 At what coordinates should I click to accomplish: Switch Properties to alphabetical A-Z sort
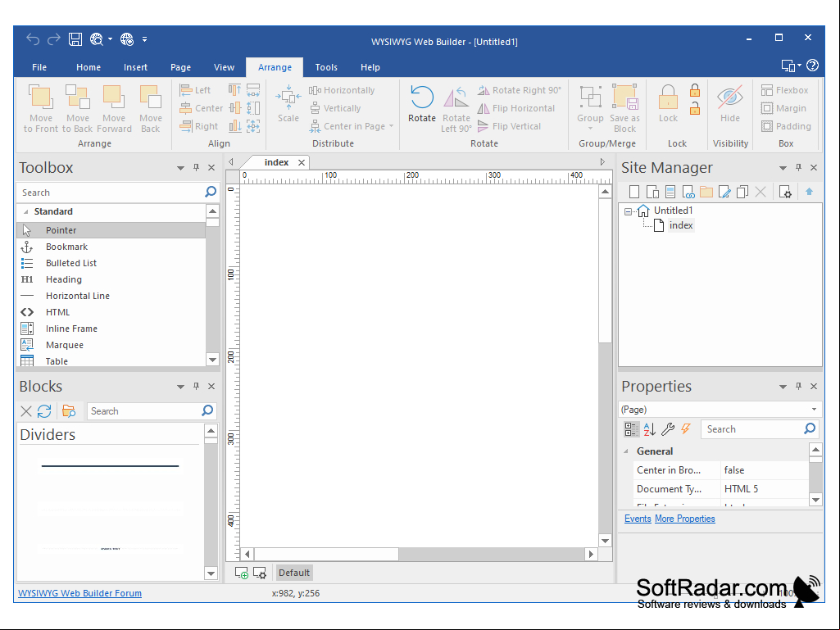coord(649,429)
